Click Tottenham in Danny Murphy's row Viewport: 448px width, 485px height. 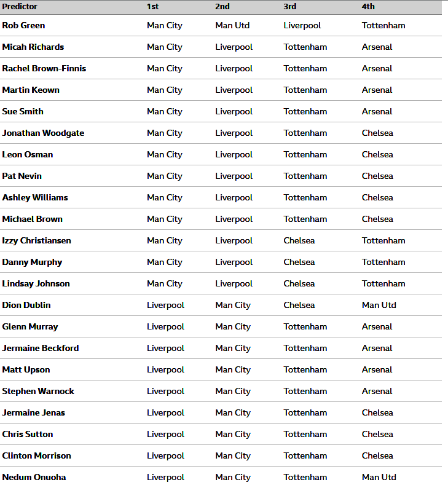coord(383,262)
